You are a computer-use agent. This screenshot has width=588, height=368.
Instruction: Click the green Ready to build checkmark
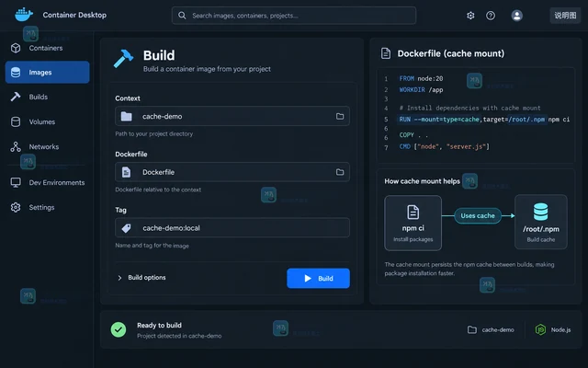point(119,329)
